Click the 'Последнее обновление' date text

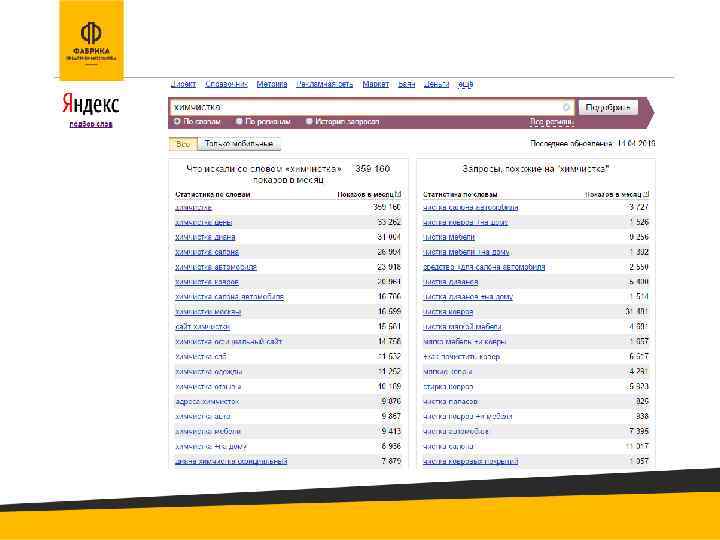click(592, 144)
